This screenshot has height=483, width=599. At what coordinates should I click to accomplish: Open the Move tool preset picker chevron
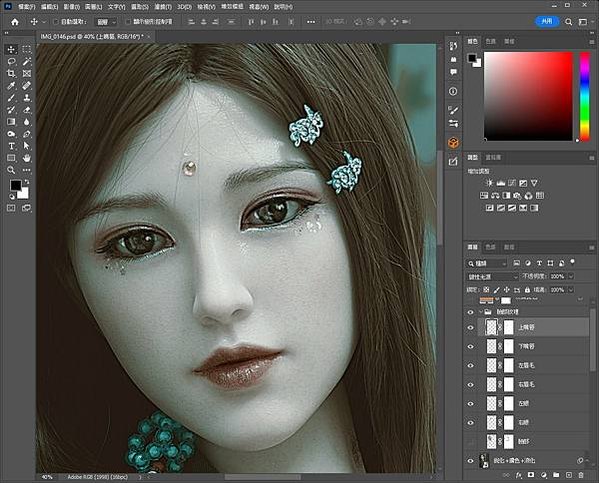(x=44, y=22)
